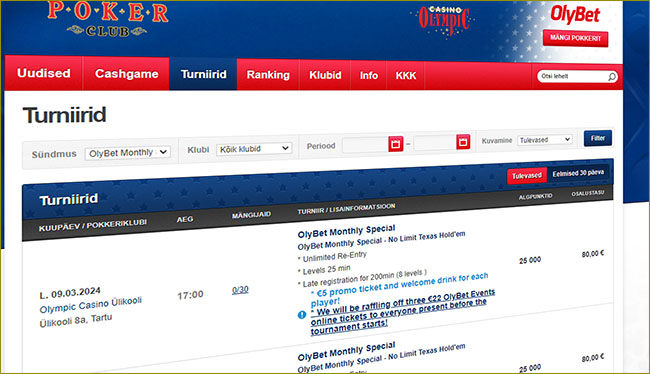Click the Aeg column header
Image resolution: width=650 pixels, height=374 pixels.
(x=185, y=219)
